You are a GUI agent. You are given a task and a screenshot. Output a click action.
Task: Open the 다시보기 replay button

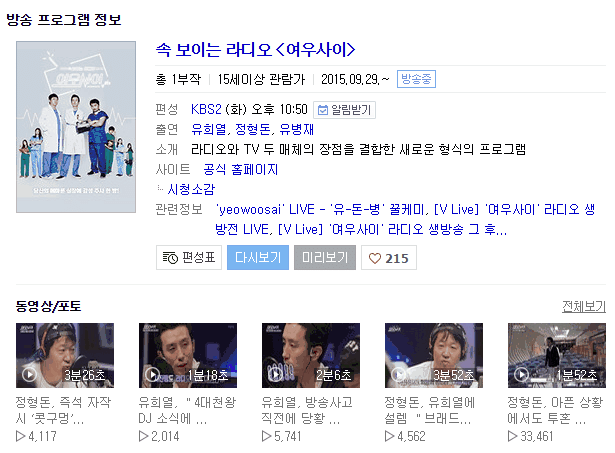pyautogui.click(x=258, y=258)
